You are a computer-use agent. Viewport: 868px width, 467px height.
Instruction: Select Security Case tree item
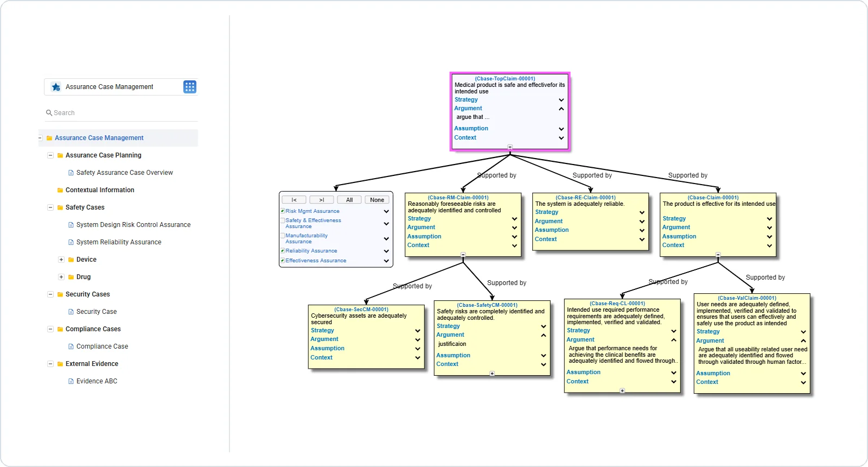[97, 312]
